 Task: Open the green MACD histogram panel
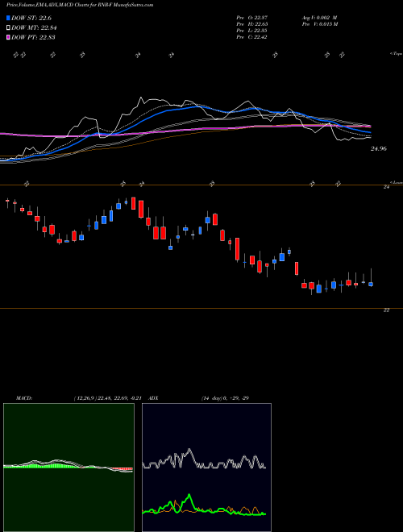click(69, 468)
